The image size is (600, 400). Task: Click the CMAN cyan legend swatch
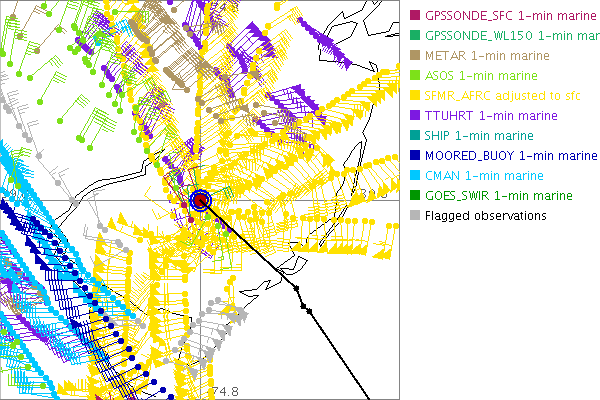coord(415,175)
